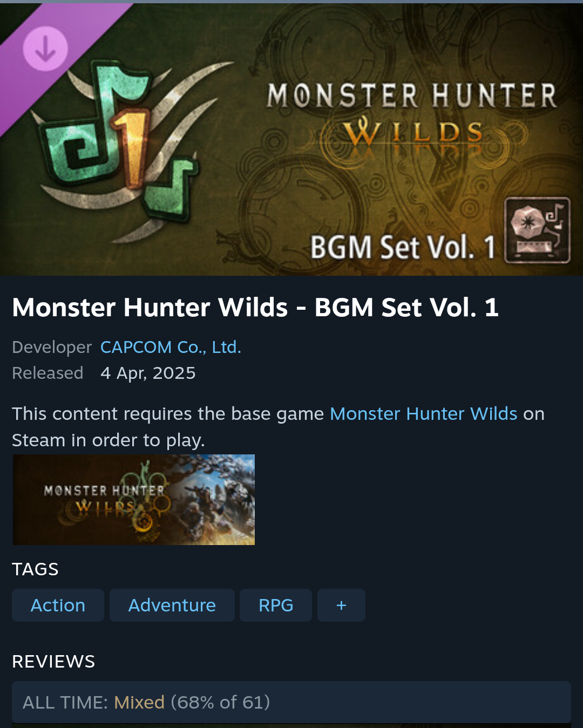Open the Monster Hunter Wilds base game link
This screenshot has height=728, width=583.
(424, 413)
